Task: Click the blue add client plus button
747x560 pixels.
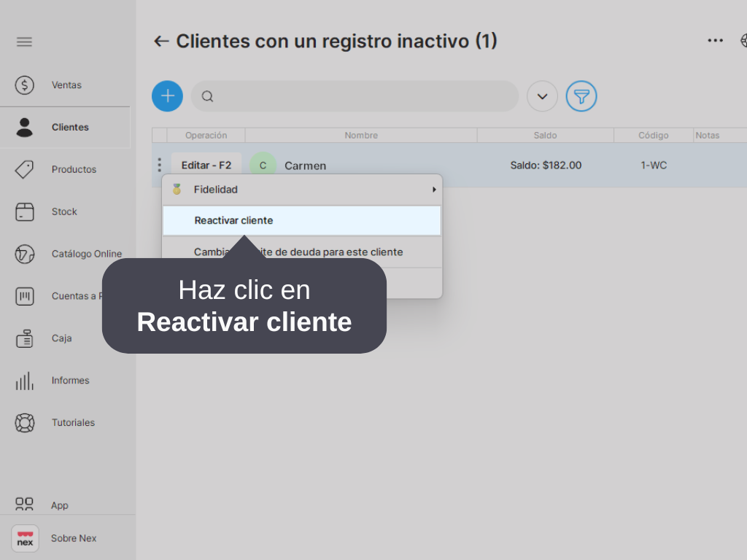Action: coord(167,96)
